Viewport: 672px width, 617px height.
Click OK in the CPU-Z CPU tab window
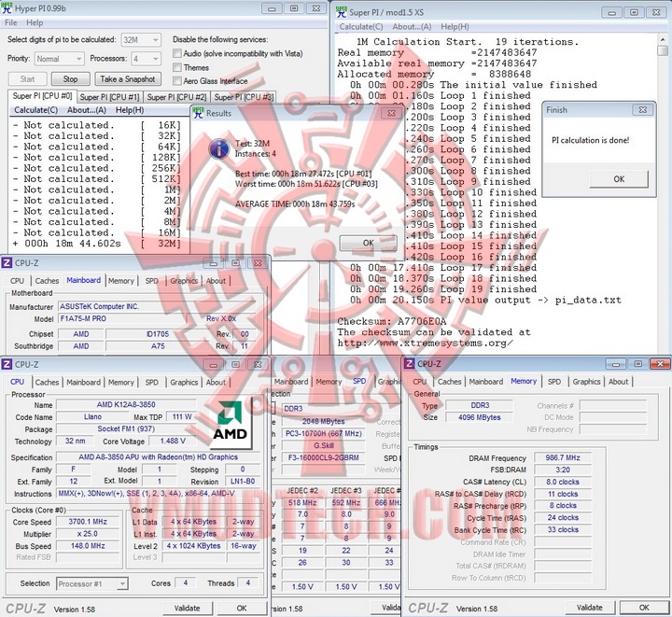point(242,608)
